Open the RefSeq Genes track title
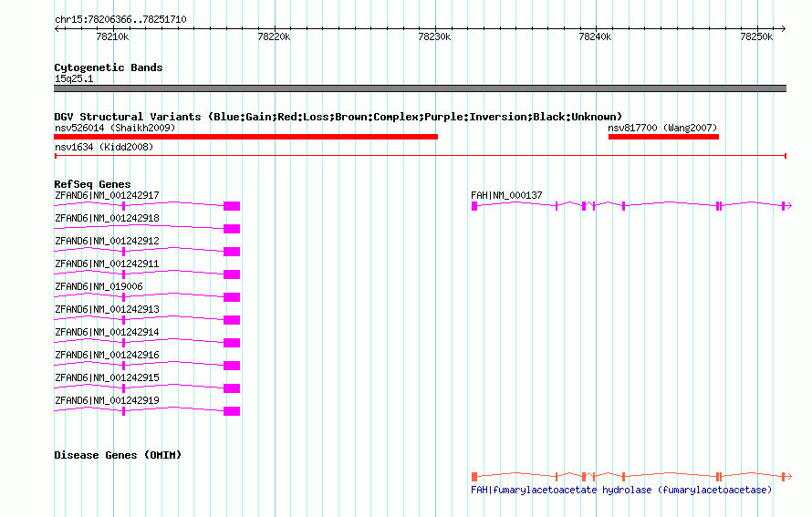812x517 pixels. point(92,184)
